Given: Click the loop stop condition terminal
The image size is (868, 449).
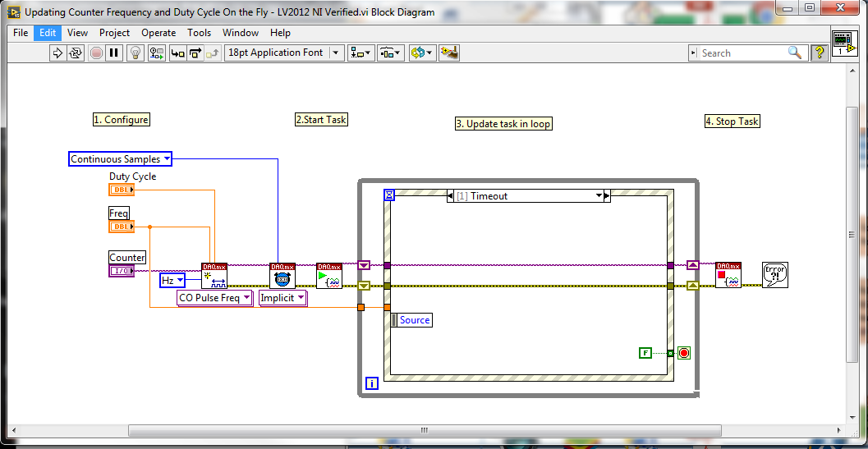Looking at the screenshot, I should coord(684,353).
